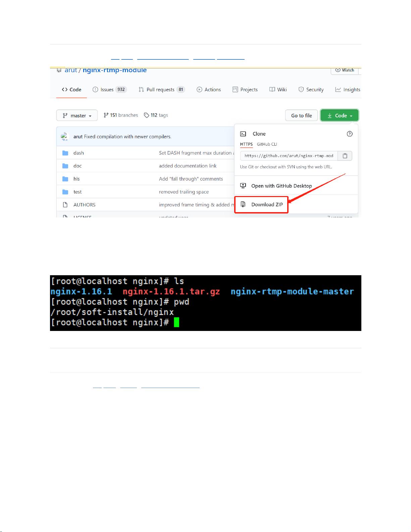Click 'nginx-rtmp-module-master' in terminal listing
The height and width of the screenshot is (532, 411).
click(292, 291)
